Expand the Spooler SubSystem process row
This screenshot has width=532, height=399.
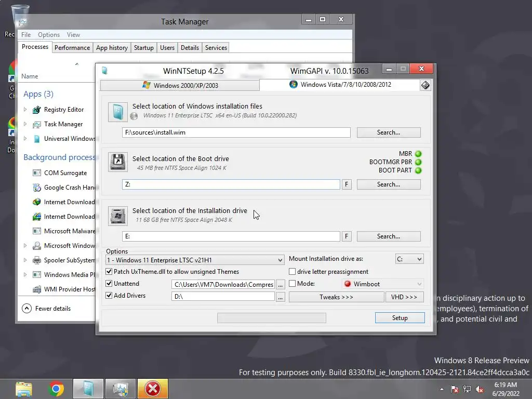pos(25,260)
